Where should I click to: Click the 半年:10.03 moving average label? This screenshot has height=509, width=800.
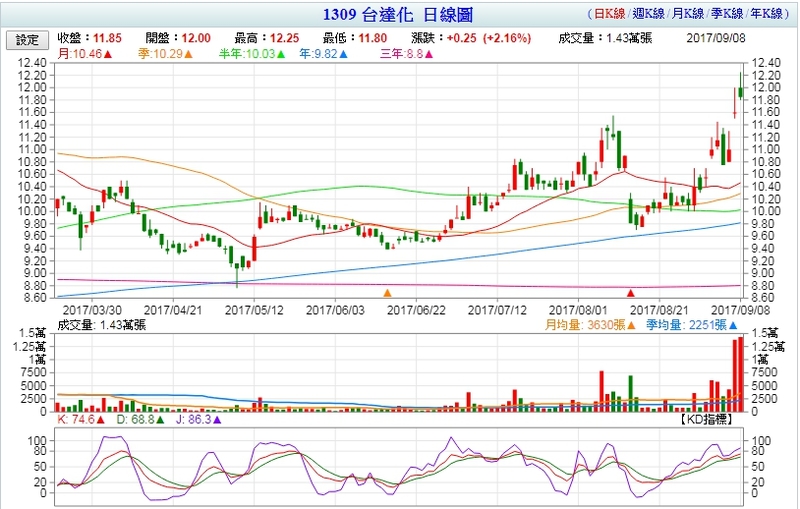(x=247, y=54)
